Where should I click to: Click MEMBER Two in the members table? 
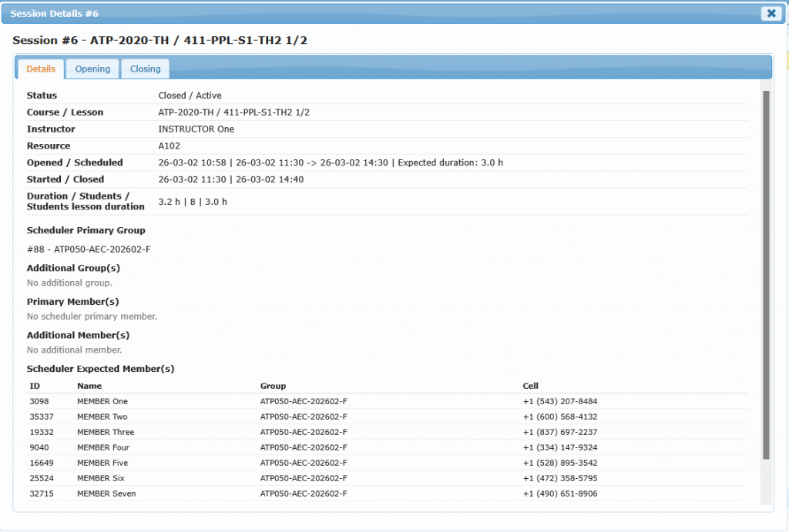(x=102, y=417)
